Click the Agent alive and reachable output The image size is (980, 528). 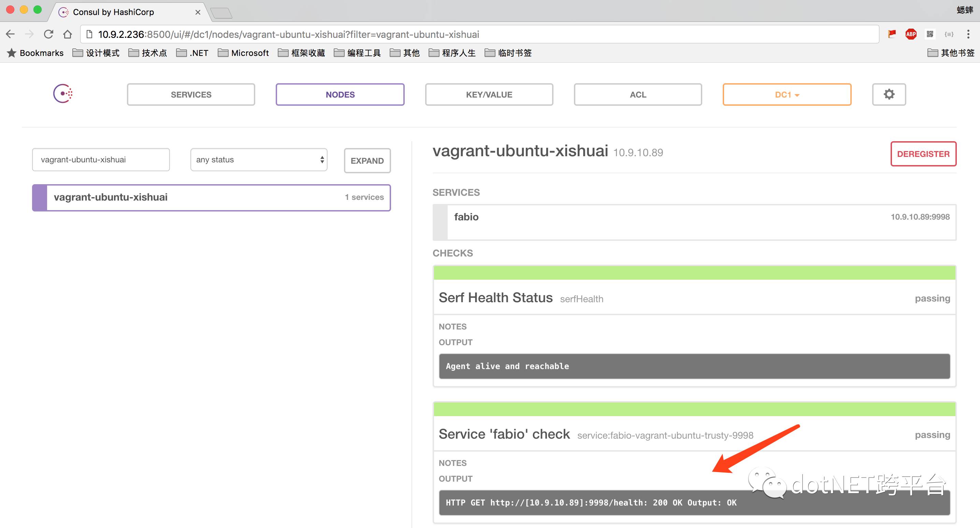pyautogui.click(x=694, y=366)
